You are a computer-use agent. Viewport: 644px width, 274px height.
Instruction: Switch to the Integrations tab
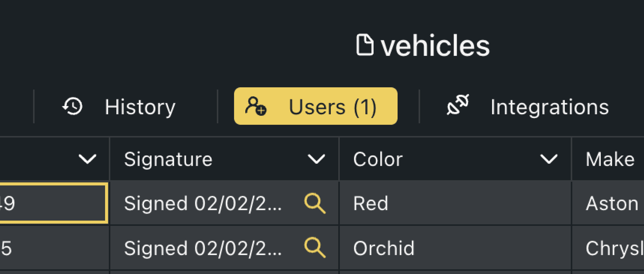tap(550, 107)
